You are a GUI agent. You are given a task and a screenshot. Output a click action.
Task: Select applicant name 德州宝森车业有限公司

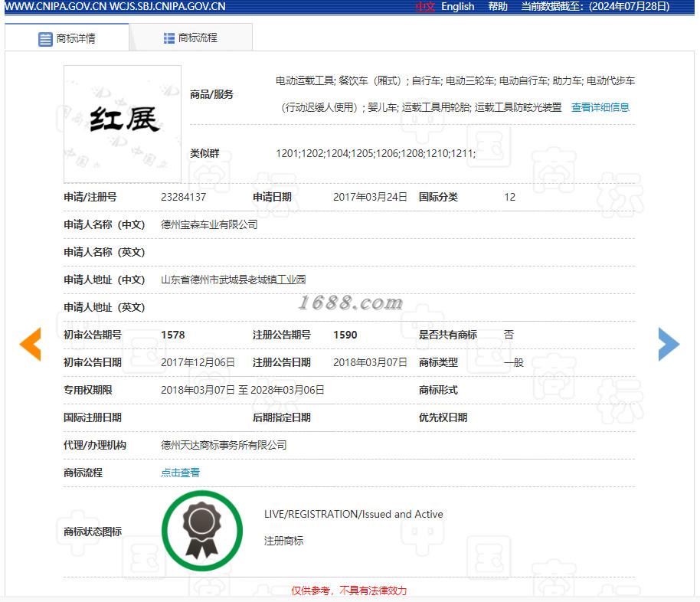click(x=209, y=224)
